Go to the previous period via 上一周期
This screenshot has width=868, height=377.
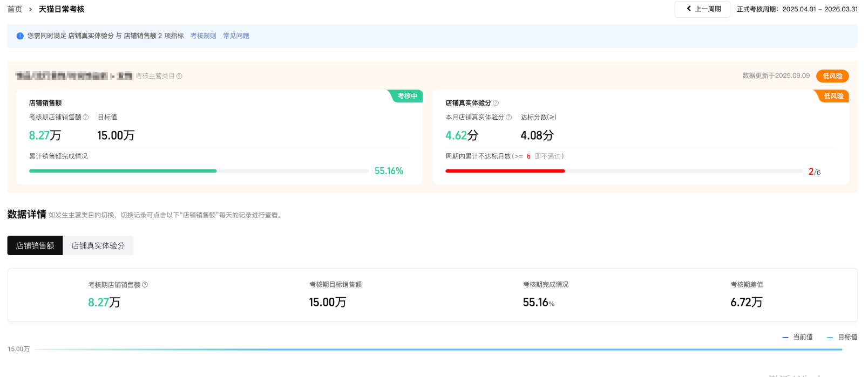pyautogui.click(x=703, y=9)
